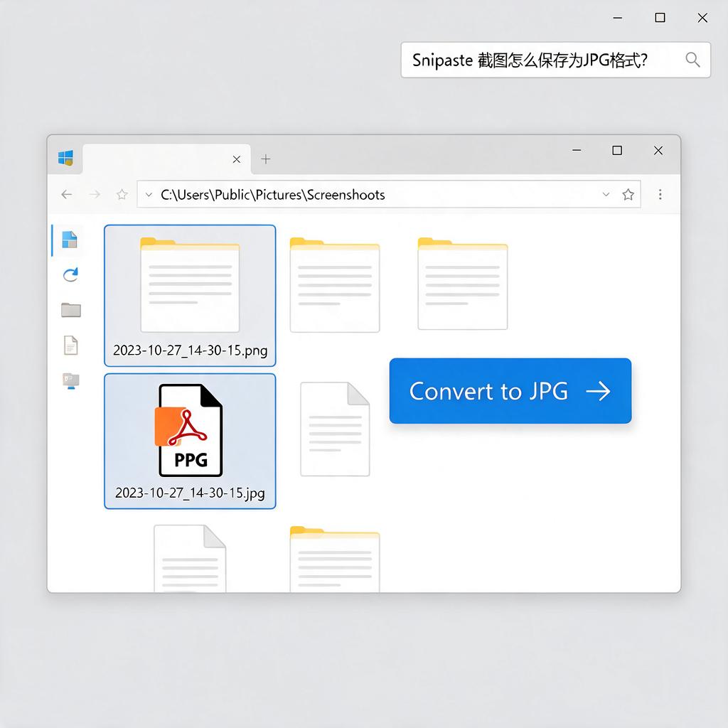The width and height of the screenshot is (728, 728).
Task: Close the current explorer tab
Action: [236, 159]
